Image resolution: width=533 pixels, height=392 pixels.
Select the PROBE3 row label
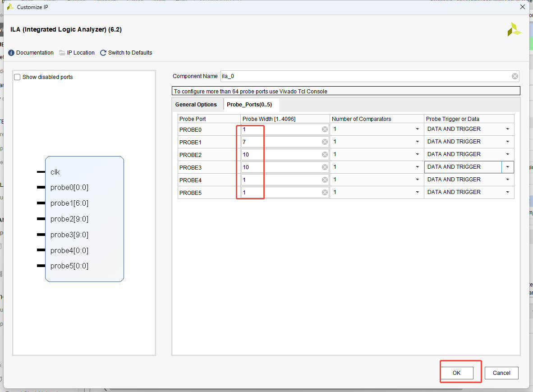coord(190,167)
